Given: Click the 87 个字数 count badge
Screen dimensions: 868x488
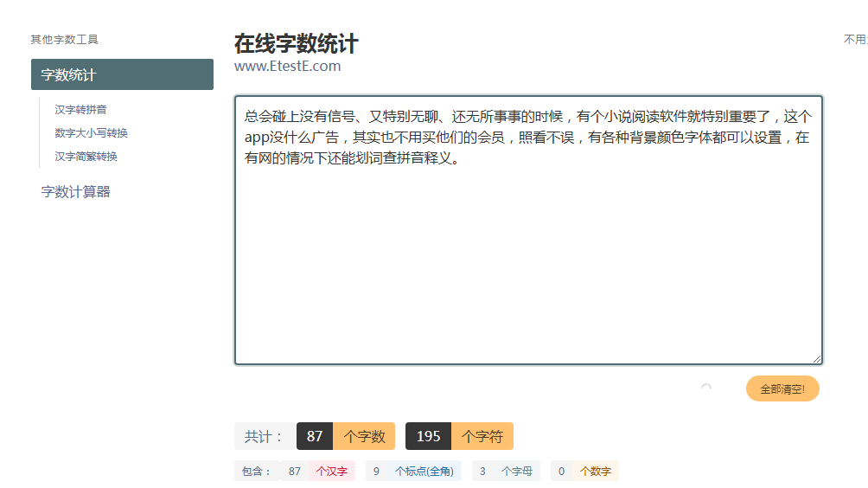Looking at the screenshot, I should [x=346, y=436].
